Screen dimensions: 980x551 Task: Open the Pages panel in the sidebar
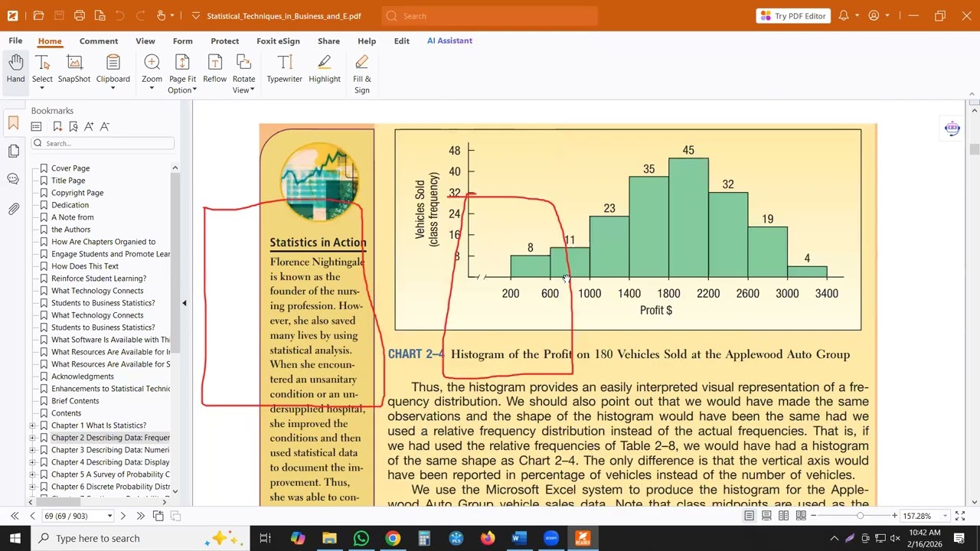[x=13, y=151]
